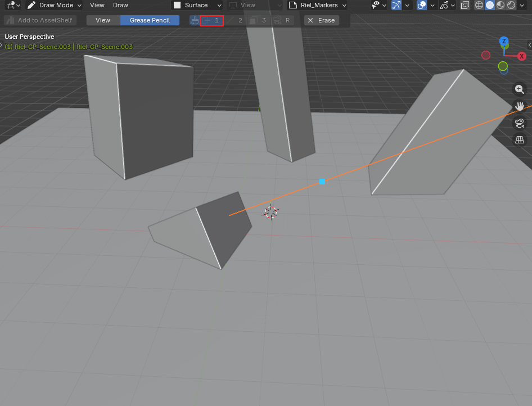Click the R camera button
This screenshot has width=532, height=406.
(282, 20)
